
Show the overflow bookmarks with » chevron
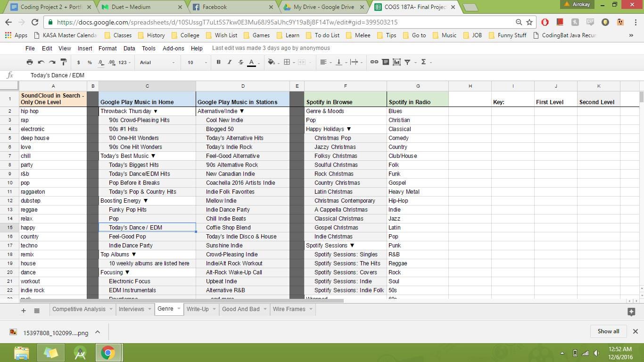click(x=631, y=35)
